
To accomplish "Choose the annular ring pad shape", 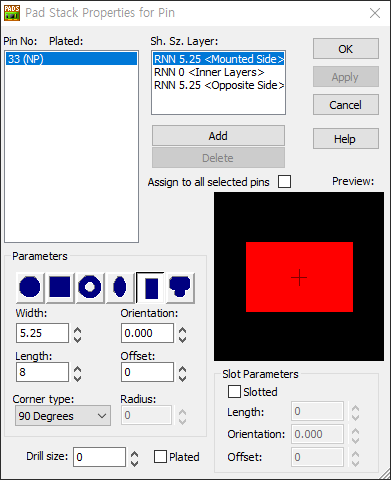I will 90,287.
